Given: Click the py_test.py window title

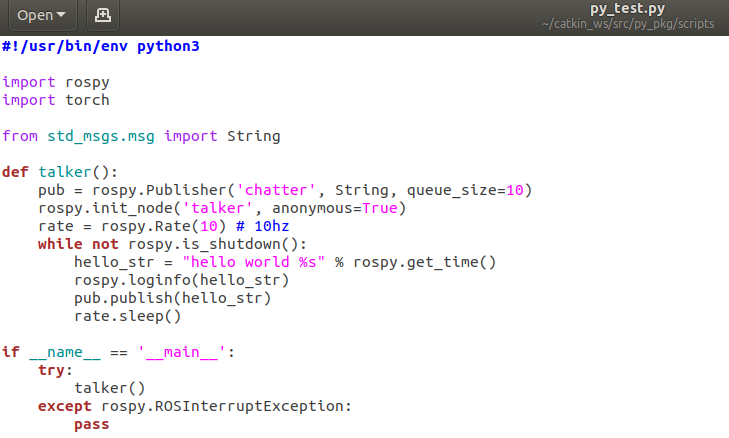Looking at the screenshot, I should 627,8.
